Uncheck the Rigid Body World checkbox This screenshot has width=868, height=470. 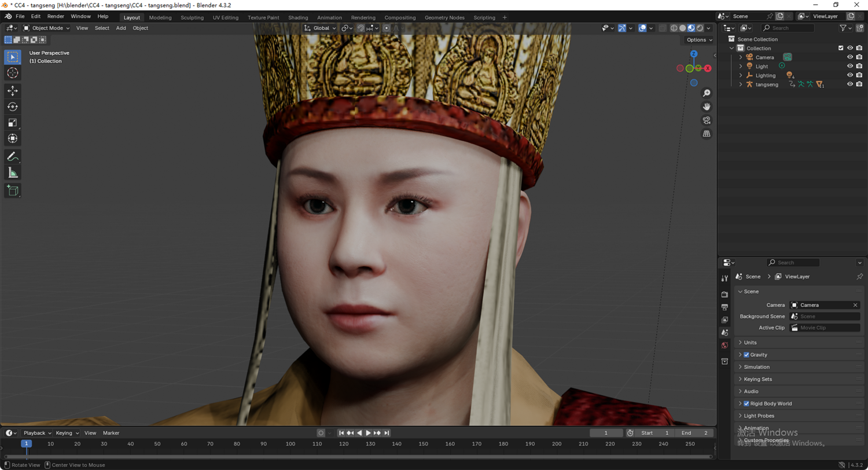[x=746, y=403]
